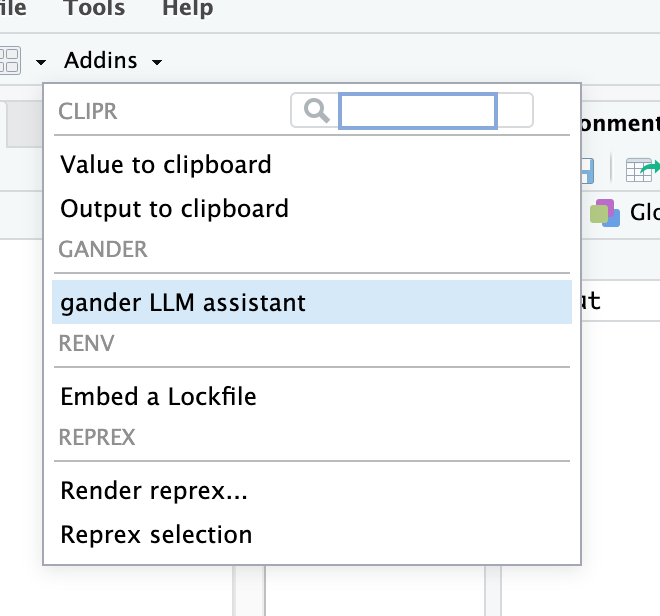
Task: Choose Output to clipboard addin
Action: [174, 208]
